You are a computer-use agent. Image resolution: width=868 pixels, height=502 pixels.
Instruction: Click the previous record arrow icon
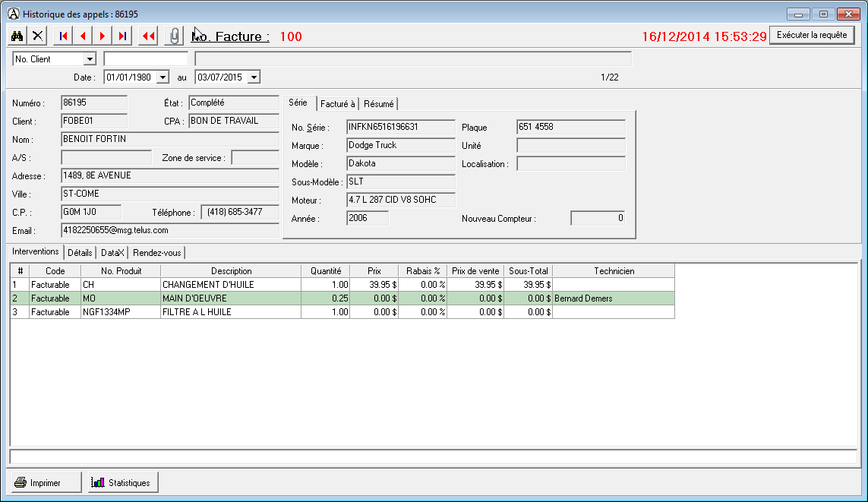click(x=83, y=35)
